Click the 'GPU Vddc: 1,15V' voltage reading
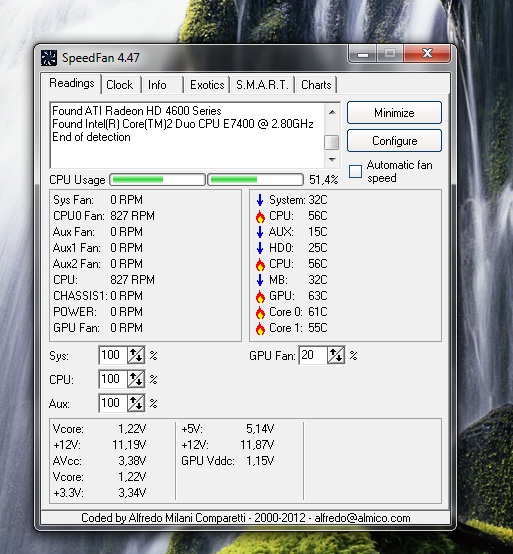 (228, 461)
